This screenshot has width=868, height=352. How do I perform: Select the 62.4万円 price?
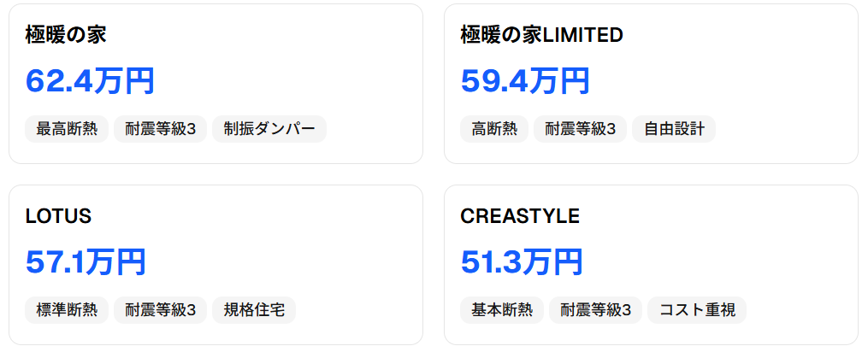pos(90,81)
